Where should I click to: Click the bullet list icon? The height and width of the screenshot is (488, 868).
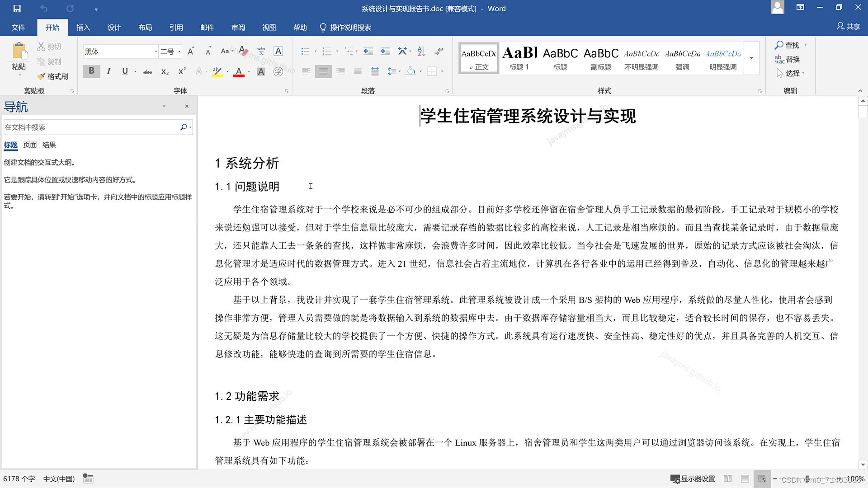click(x=305, y=52)
